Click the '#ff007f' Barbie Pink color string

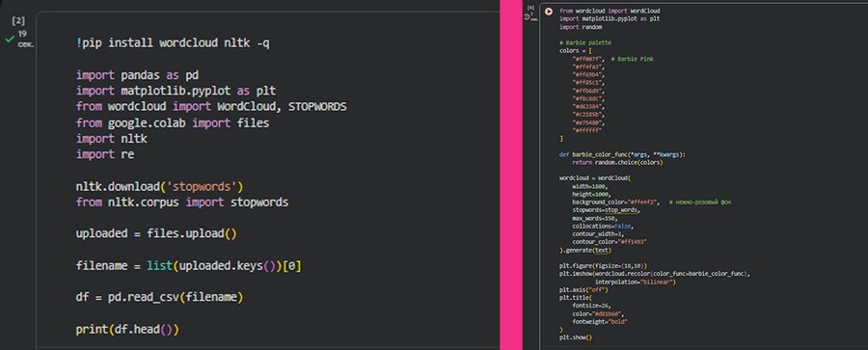point(588,58)
